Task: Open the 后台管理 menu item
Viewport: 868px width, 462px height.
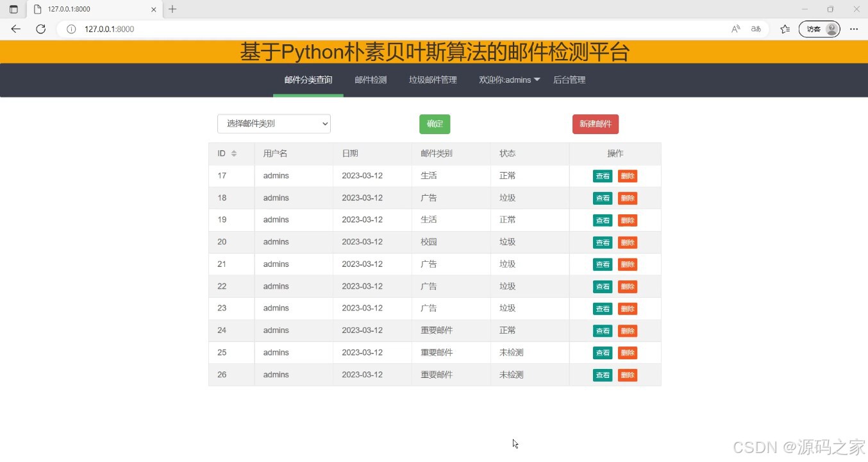Action: (x=569, y=80)
